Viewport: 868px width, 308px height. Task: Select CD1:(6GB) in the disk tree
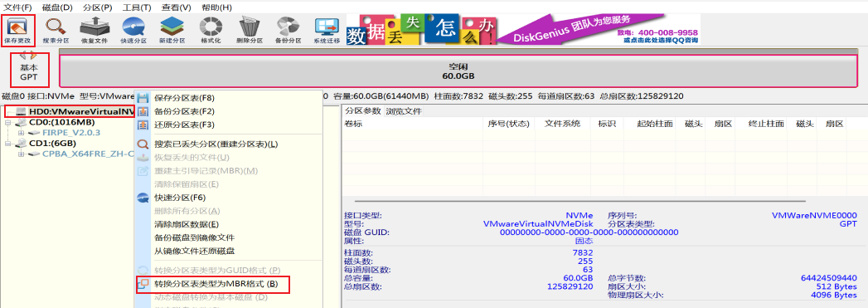[52, 143]
